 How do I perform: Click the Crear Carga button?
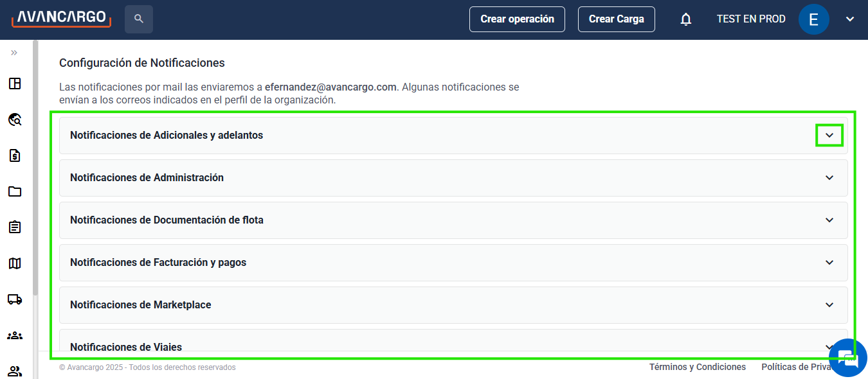(617, 19)
